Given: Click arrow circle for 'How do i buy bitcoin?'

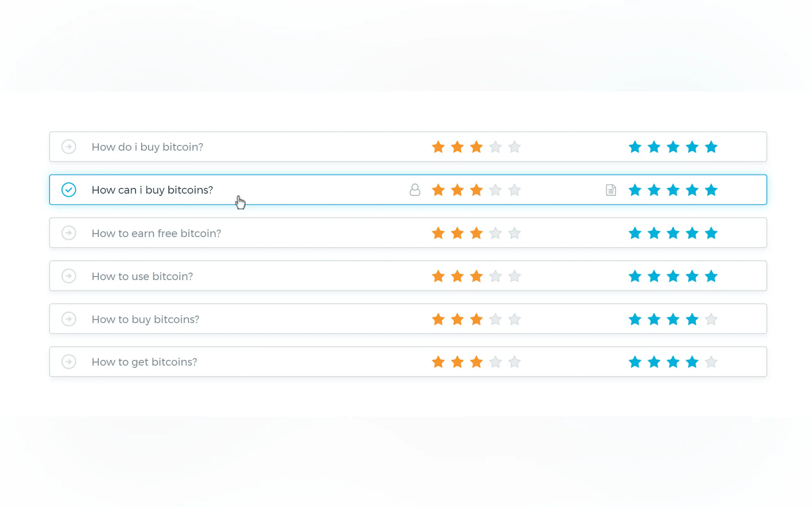Looking at the screenshot, I should (x=69, y=147).
